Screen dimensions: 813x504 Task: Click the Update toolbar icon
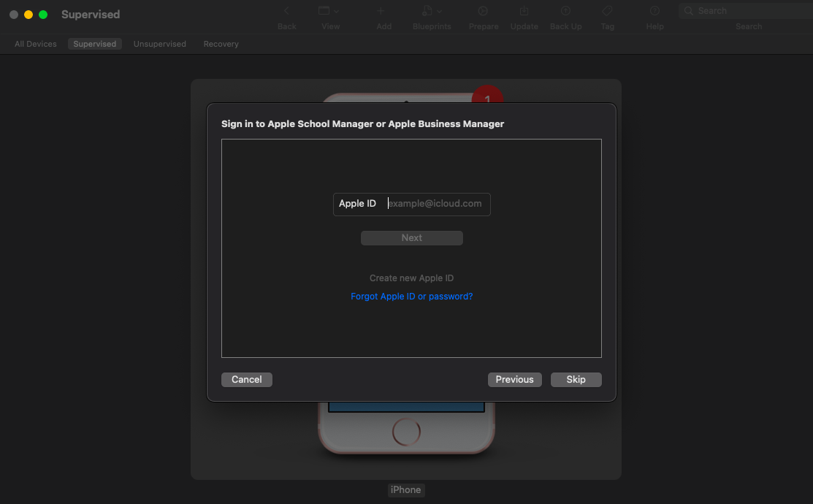[524, 11]
